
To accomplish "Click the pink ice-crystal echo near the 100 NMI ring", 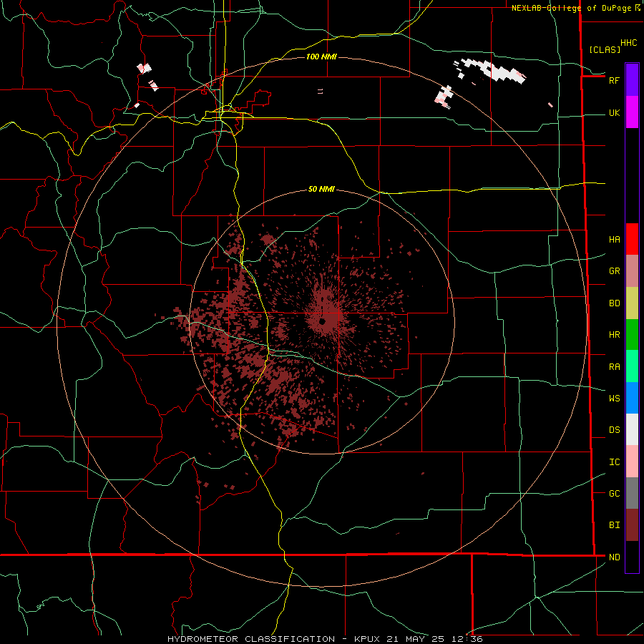I will tap(444, 97).
